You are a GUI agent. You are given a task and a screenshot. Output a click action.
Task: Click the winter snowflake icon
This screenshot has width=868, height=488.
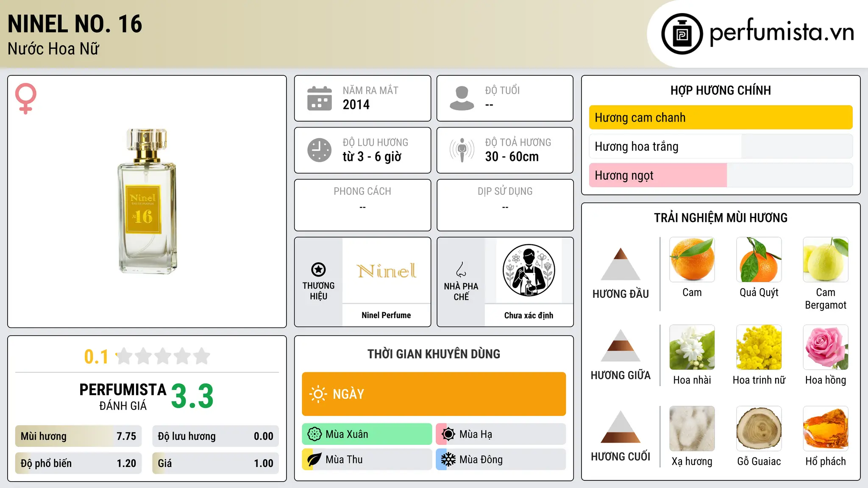pos(448,460)
